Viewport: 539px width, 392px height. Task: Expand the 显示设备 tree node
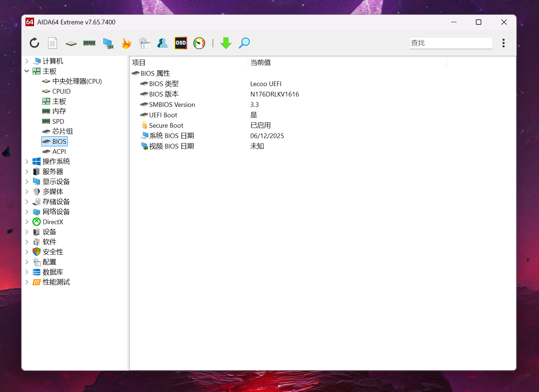pos(27,181)
